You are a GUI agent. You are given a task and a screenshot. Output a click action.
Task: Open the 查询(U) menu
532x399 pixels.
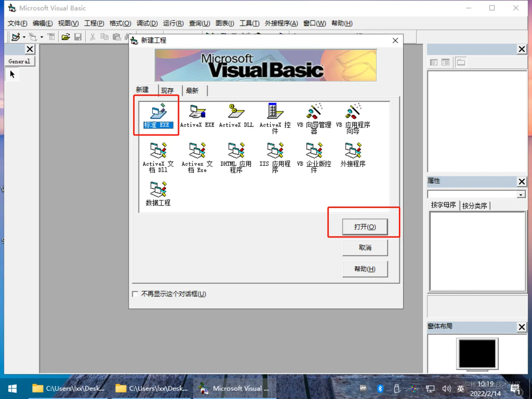[199, 23]
